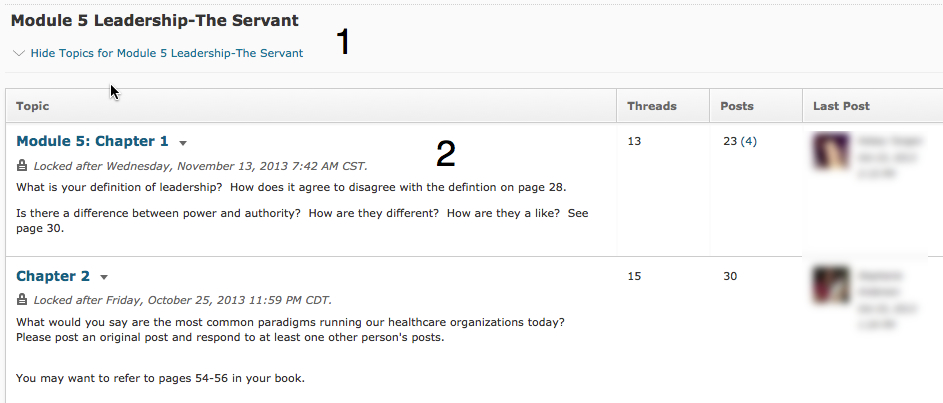The image size is (943, 403).
Task: Click the Posts column header
Action: [737, 106]
